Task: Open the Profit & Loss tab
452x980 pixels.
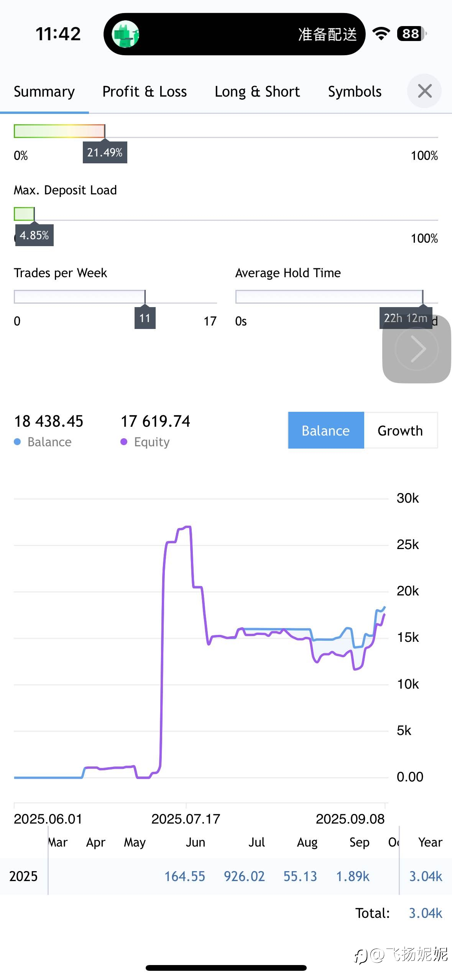Action: [x=145, y=92]
